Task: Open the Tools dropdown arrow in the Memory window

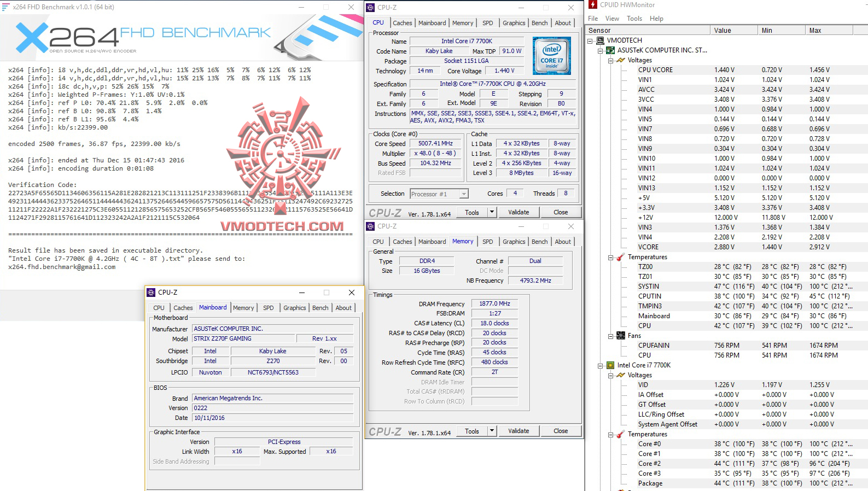Action: coord(492,431)
